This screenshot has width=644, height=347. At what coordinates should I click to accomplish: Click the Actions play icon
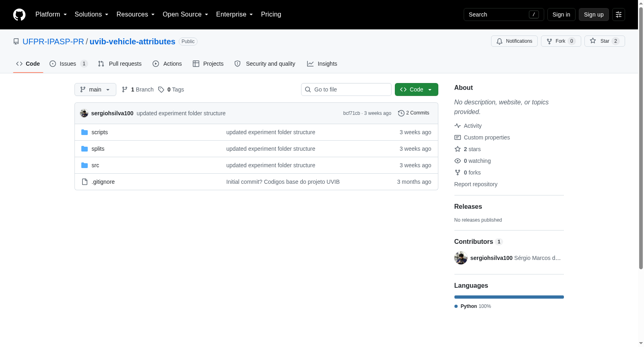click(156, 64)
